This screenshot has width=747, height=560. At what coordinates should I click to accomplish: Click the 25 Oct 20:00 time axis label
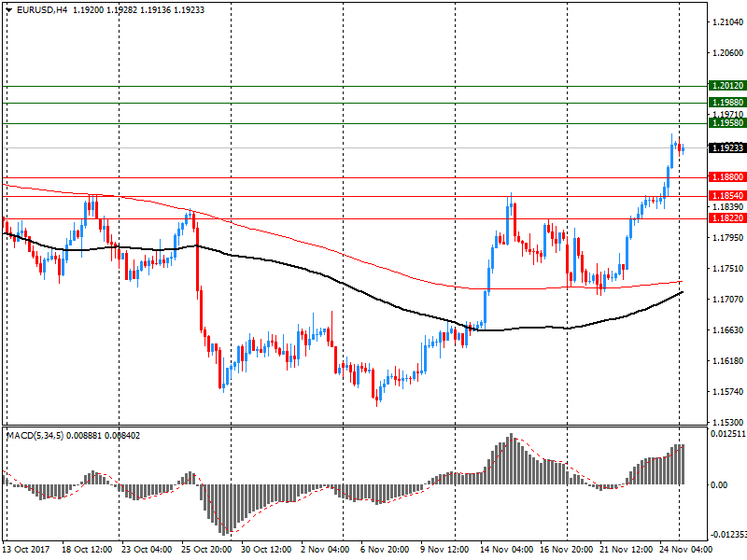tap(206, 550)
